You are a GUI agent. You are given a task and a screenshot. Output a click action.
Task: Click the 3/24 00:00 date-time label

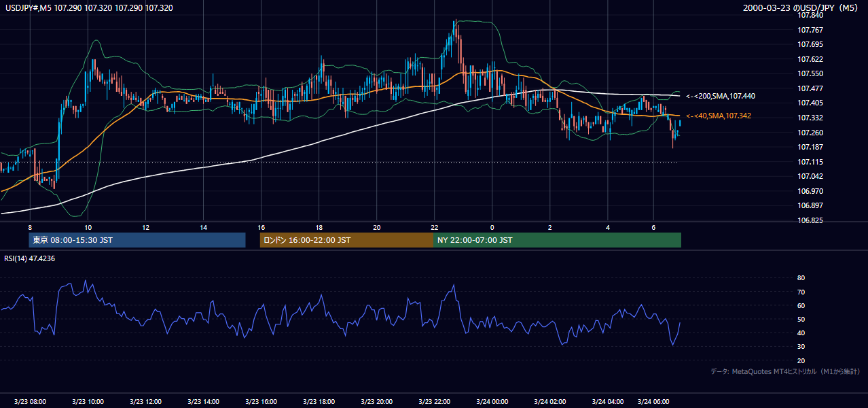pyautogui.click(x=492, y=402)
